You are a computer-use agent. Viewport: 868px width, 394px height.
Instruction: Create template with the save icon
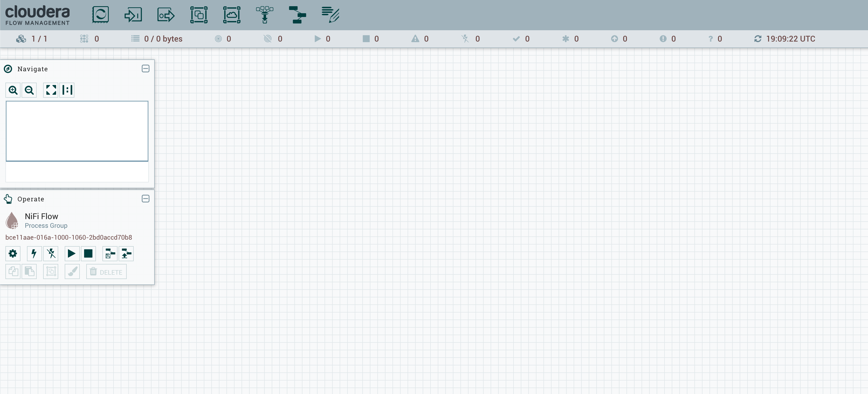click(109, 253)
